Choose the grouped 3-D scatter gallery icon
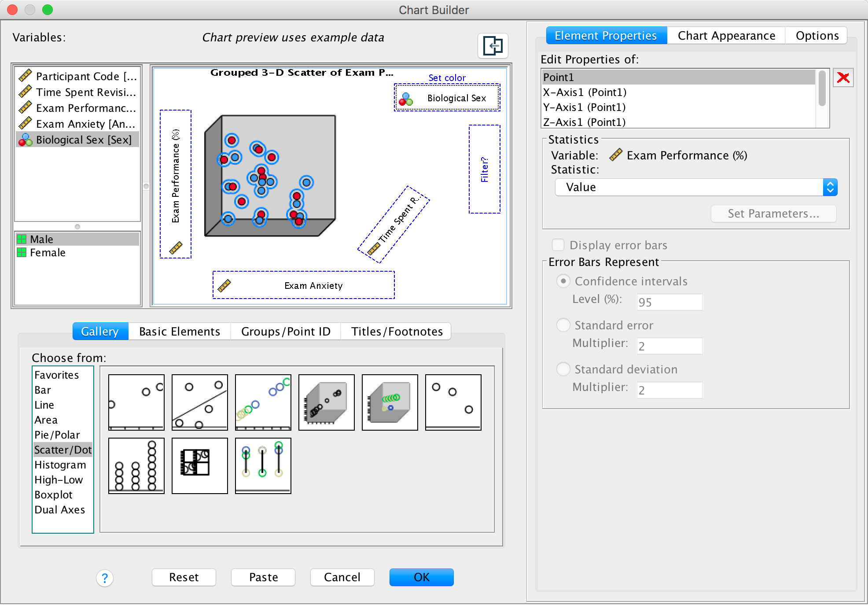 click(x=390, y=402)
